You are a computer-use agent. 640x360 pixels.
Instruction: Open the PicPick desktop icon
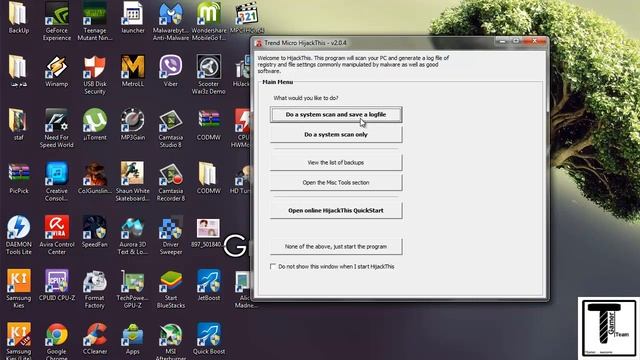coord(18,178)
